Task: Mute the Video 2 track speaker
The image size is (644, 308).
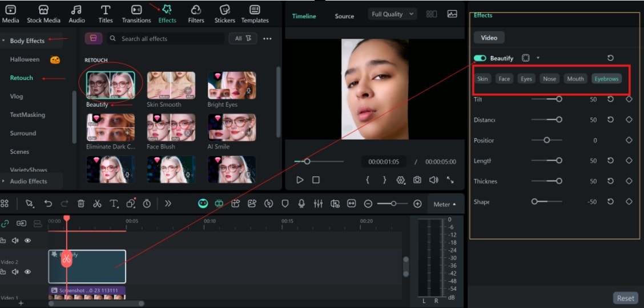Action: coord(15,271)
